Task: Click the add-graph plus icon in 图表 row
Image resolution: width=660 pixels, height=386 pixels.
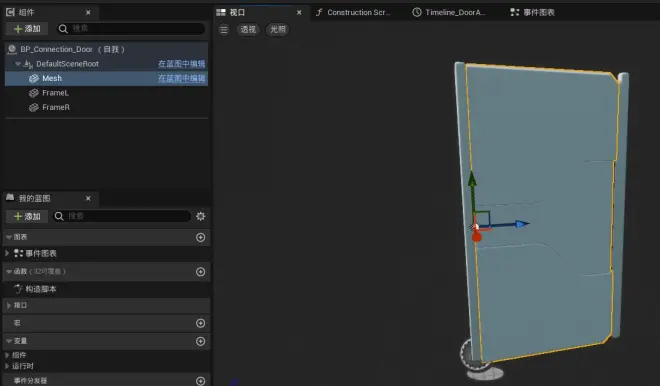Action: [201, 237]
